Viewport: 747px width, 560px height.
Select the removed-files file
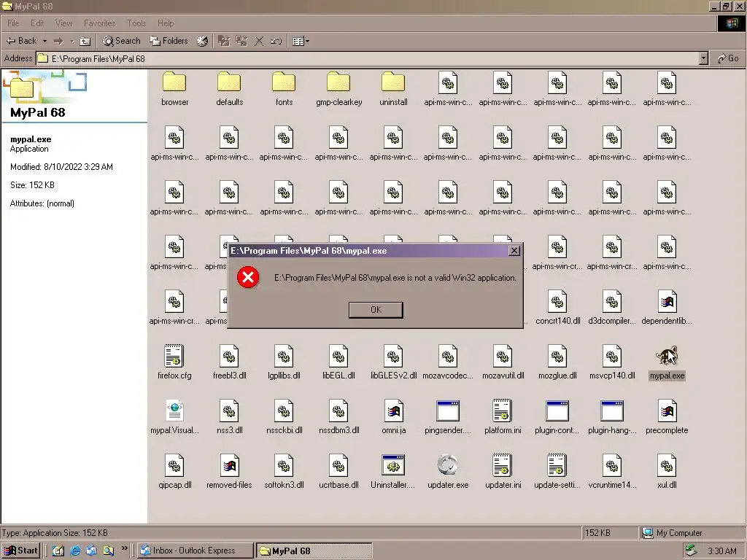[229, 465]
